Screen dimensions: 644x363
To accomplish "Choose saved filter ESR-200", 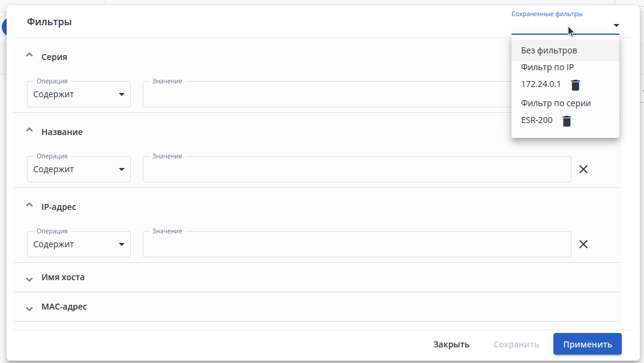I will 537,120.
